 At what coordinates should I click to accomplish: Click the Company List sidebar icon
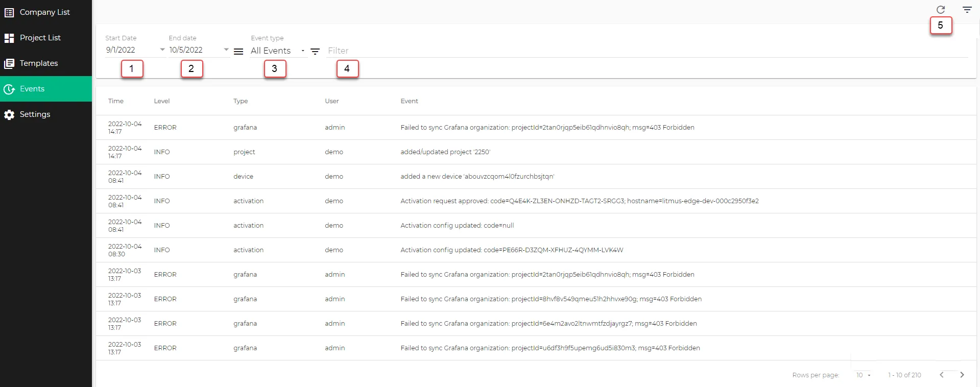9,12
